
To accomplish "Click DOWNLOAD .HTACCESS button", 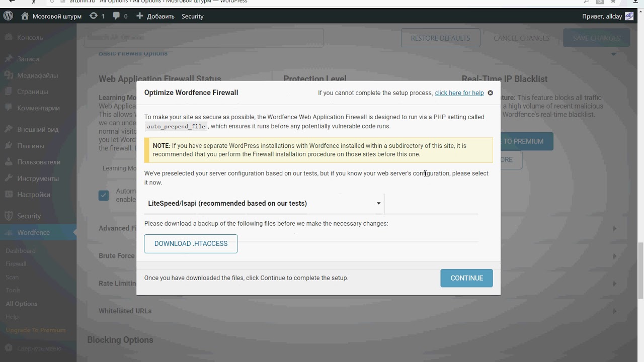I will pyautogui.click(x=191, y=244).
